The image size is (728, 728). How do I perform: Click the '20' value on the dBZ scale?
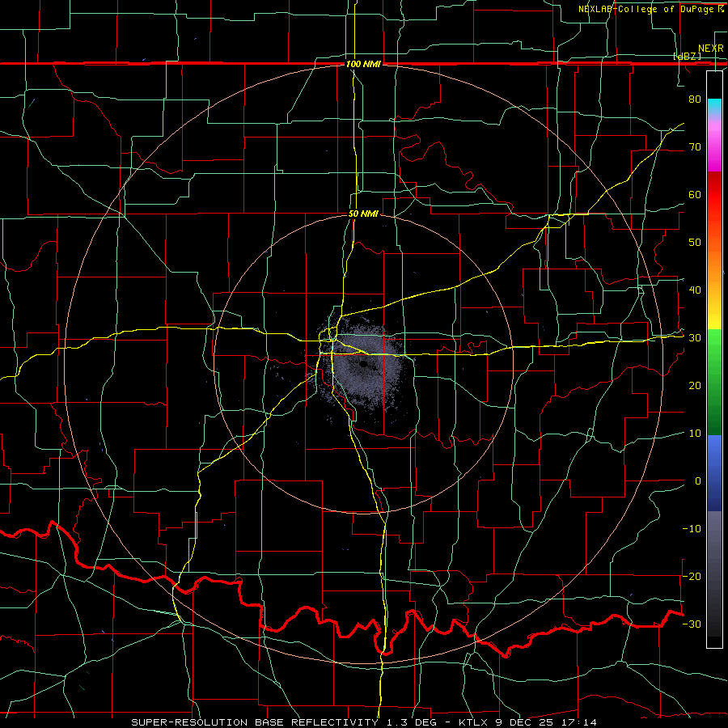[695, 385]
